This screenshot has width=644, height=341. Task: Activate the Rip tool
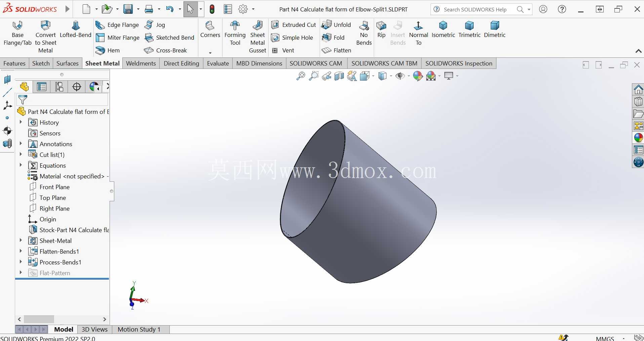pyautogui.click(x=381, y=30)
